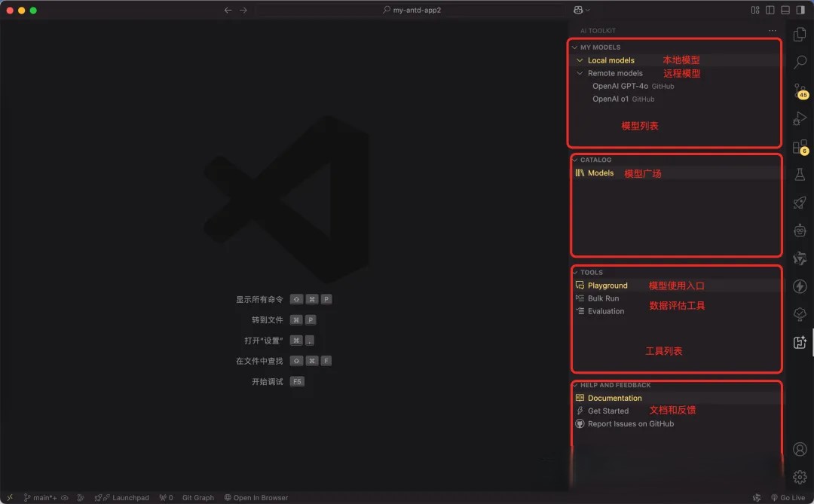Screen dimensions: 814x504
Task: Toggle the primary side bar layout button
Action: [770, 10]
